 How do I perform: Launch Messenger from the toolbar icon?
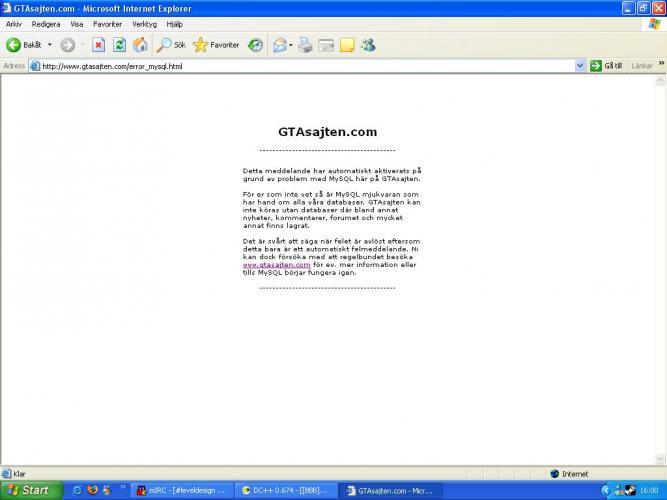[368, 45]
